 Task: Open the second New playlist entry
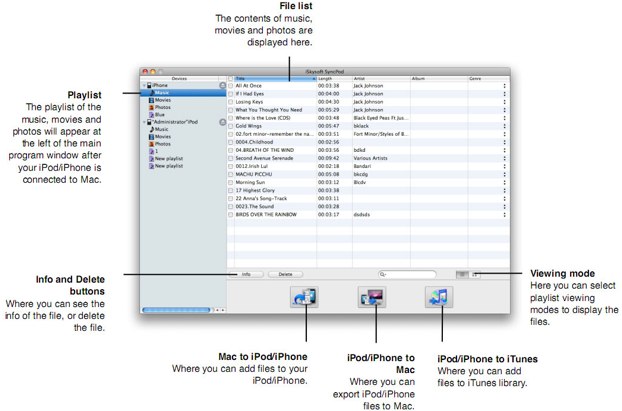(166, 166)
